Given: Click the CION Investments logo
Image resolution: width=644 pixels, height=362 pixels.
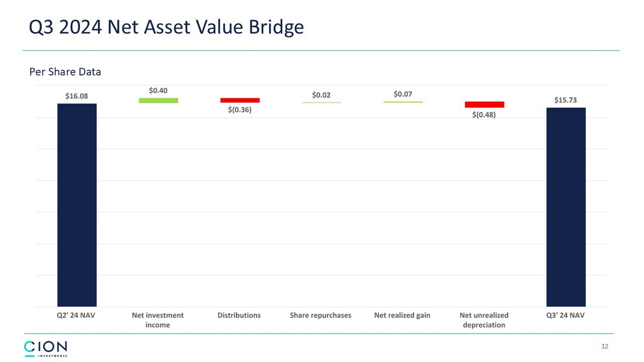Looking at the screenshot, I should (x=46, y=348).
